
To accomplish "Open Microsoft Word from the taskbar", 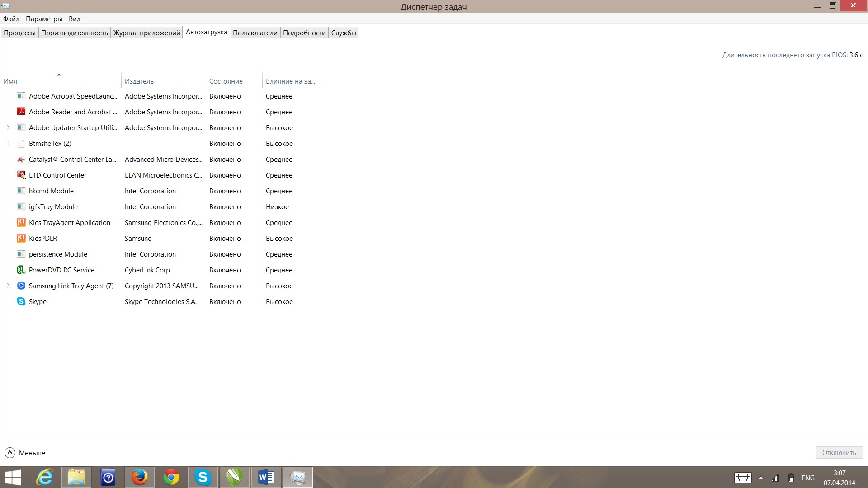I will (x=266, y=477).
